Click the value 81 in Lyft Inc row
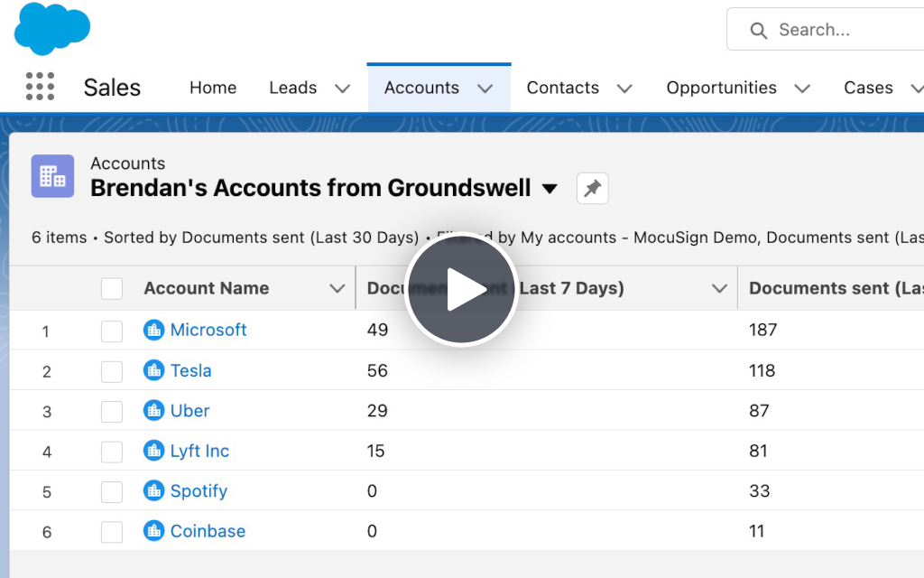The width and height of the screenshot is (924, 578). click(x=758, y=451)
